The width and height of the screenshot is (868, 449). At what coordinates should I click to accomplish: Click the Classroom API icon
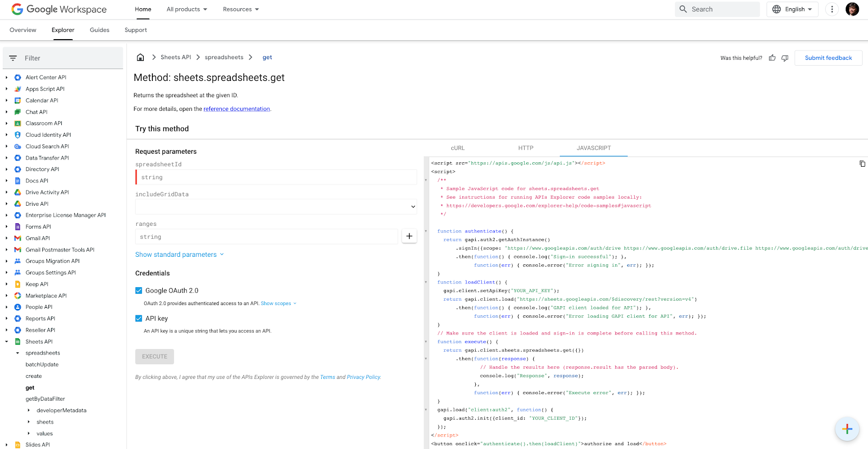click(x=17, y=123)
